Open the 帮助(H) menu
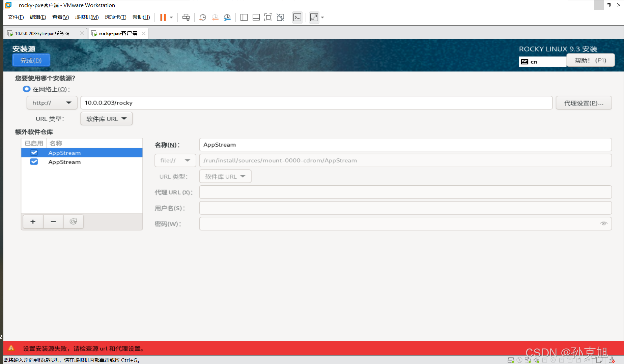This screenshot has height=364, width=624. pyautogui.click(x=141, y=17)
